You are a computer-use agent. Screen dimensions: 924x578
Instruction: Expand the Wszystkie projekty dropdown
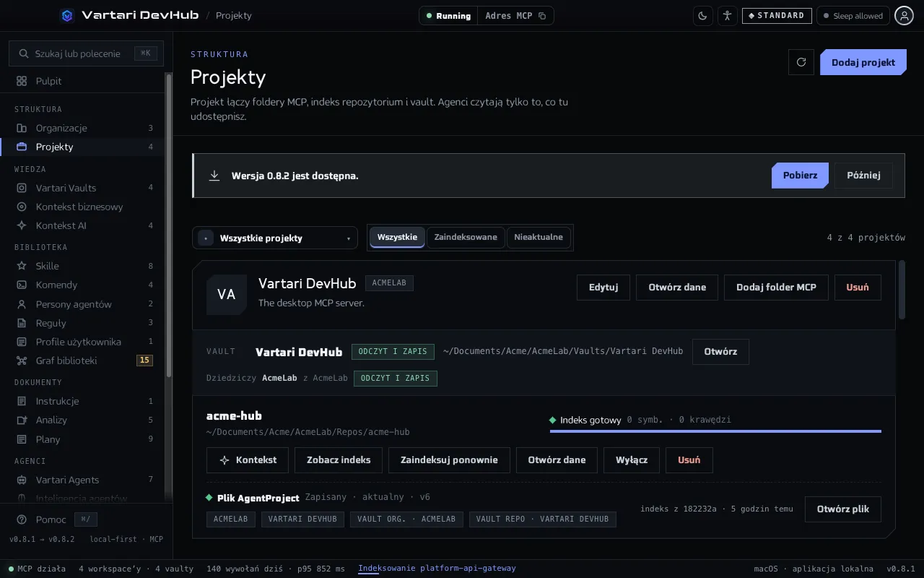[x=275, y=238]
